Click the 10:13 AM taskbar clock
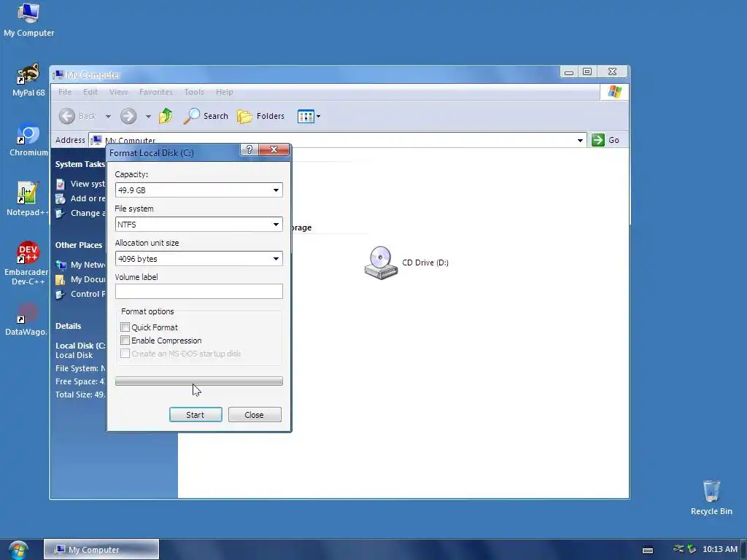The width and height of the screenshot is (747, 560). pyautogui.click(x=720, y=549)
